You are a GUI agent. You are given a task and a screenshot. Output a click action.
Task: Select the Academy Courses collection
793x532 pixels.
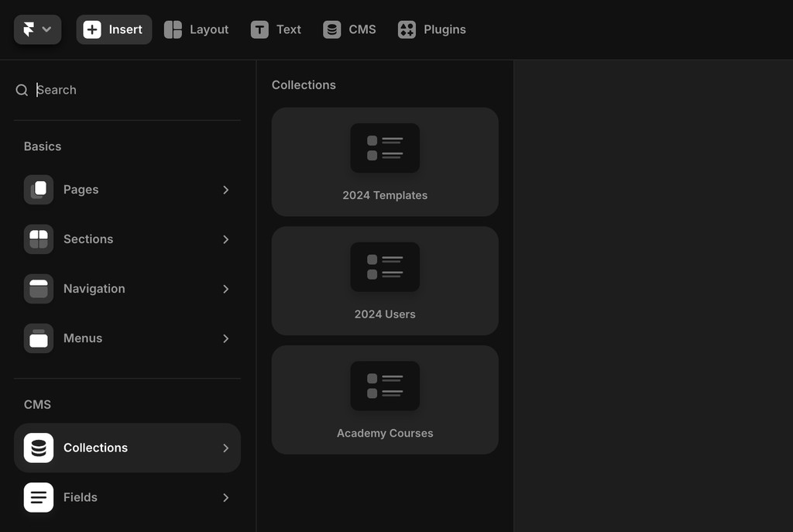coord(385,400)
